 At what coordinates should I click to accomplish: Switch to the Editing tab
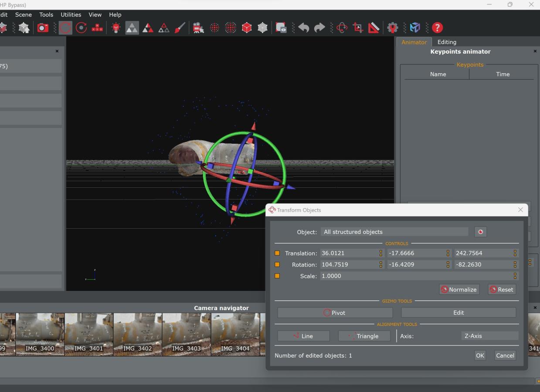click(447, 42)
